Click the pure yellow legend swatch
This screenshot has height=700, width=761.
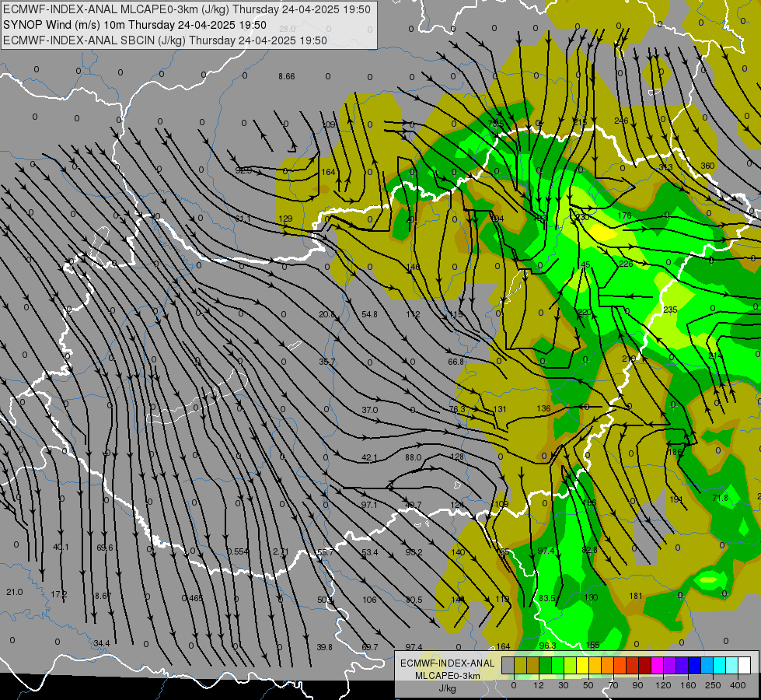[x=583, y=665]
